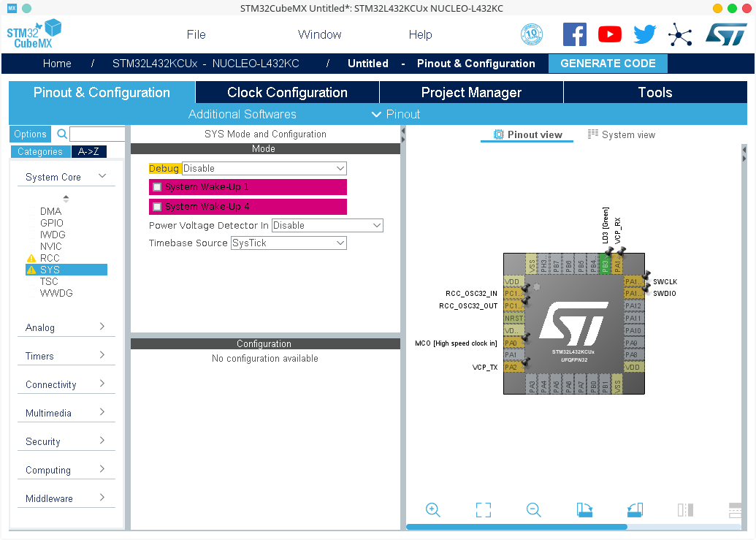Click the pinout horizontal scrollbar
Viewport: 756px width, 540px height.
click(516, 527)
